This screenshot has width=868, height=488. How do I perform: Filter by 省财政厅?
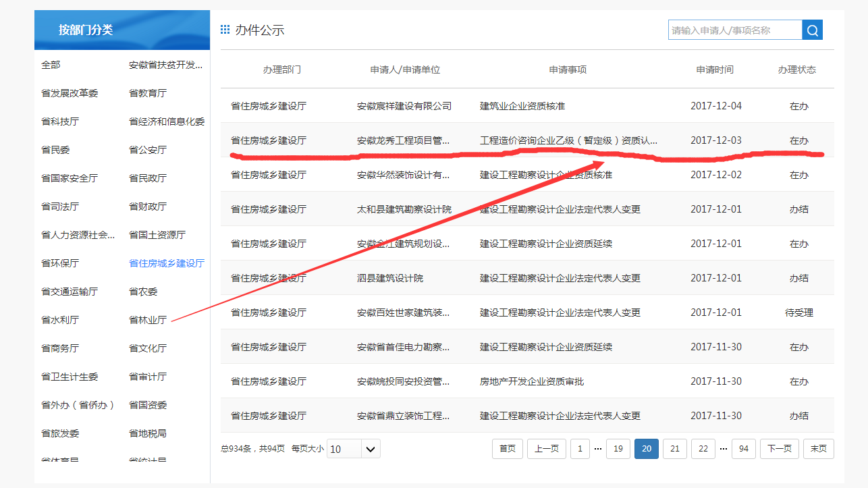(x=148, y=207)
